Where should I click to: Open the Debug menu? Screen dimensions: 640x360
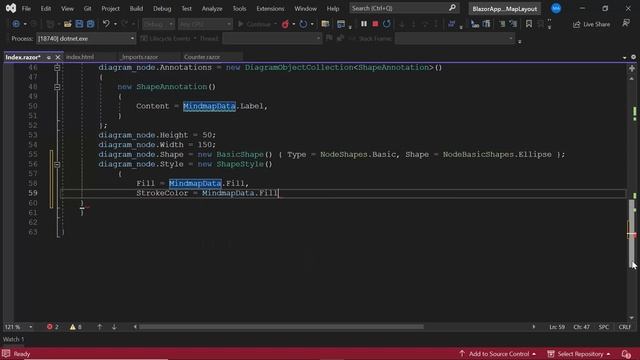pos(162,9)
